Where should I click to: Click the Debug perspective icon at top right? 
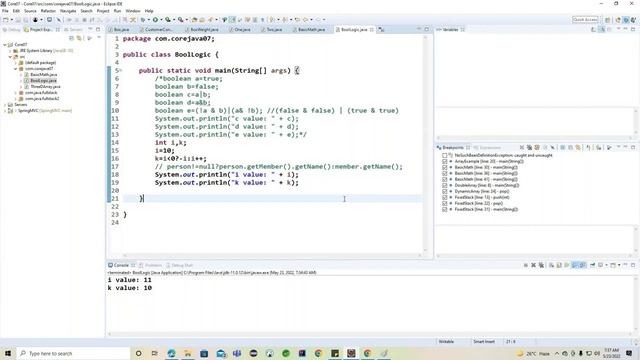coord(626,20)
